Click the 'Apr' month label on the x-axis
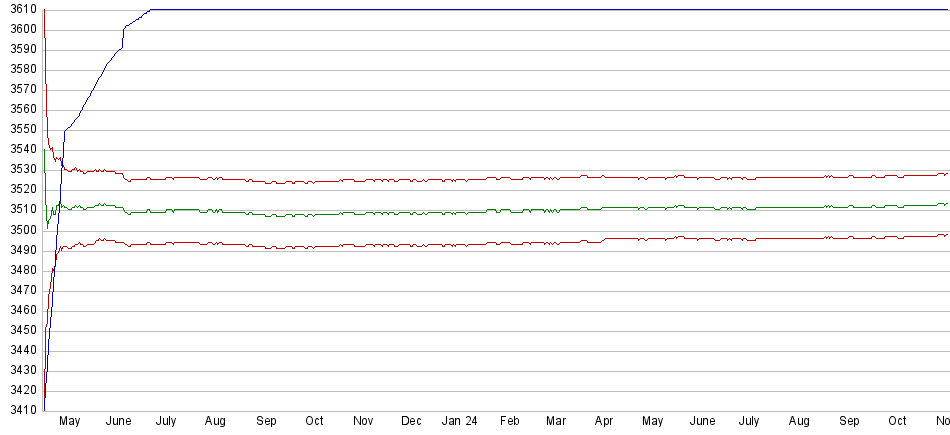Image resolution: width=950 pixels, height=435 pixels. pyautogui.click(x=604, y=422)
